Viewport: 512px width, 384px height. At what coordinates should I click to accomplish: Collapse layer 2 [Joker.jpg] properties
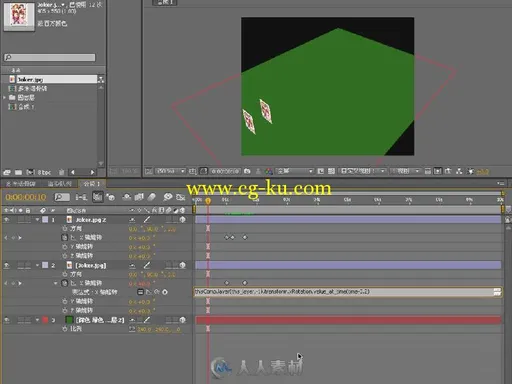[x=37, y=265]
